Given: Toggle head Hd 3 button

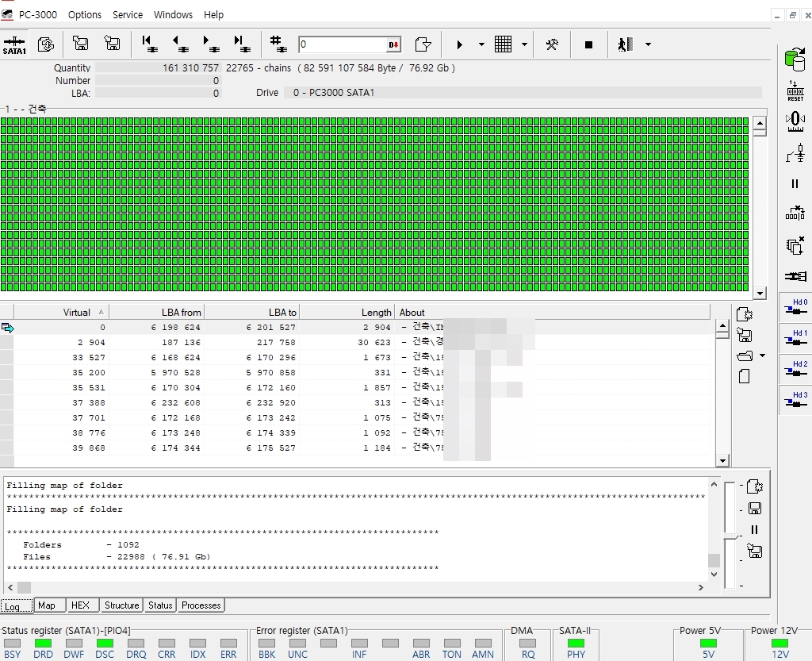Looking at the screenshot, I should pyautogui.click(x=795, y=402).
